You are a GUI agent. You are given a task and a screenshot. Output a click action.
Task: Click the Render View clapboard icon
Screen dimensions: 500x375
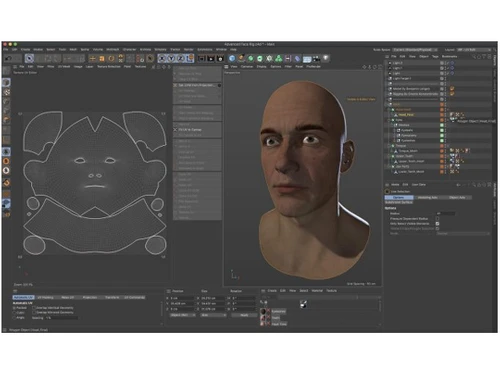click(x=202, y=59)
